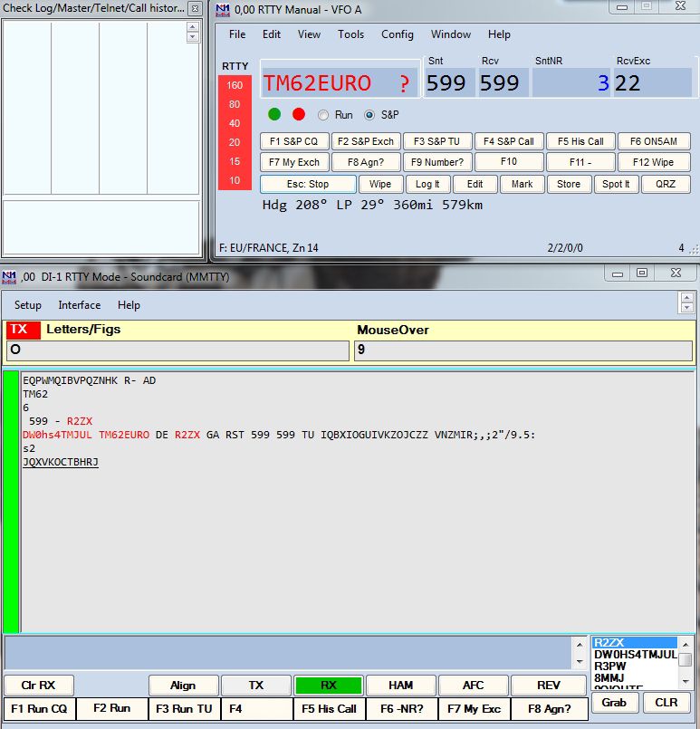
Task: Select the 40 band button
Action: point(235,123)
